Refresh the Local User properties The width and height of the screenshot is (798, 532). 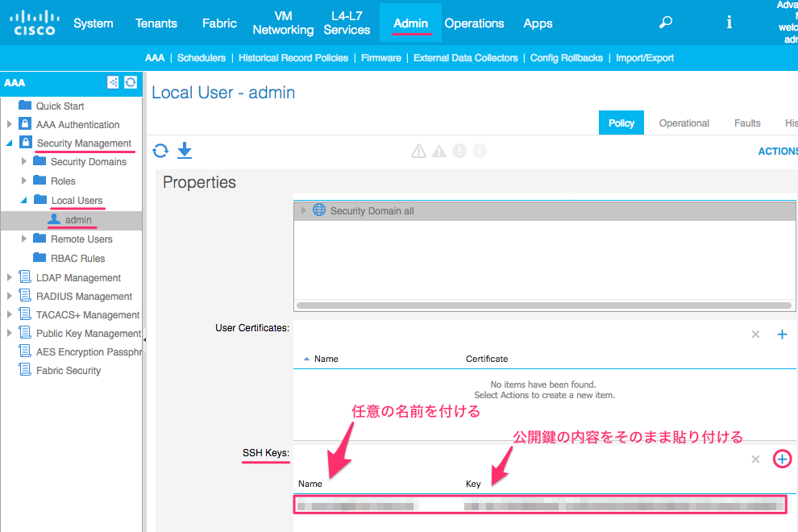[160, 151]
